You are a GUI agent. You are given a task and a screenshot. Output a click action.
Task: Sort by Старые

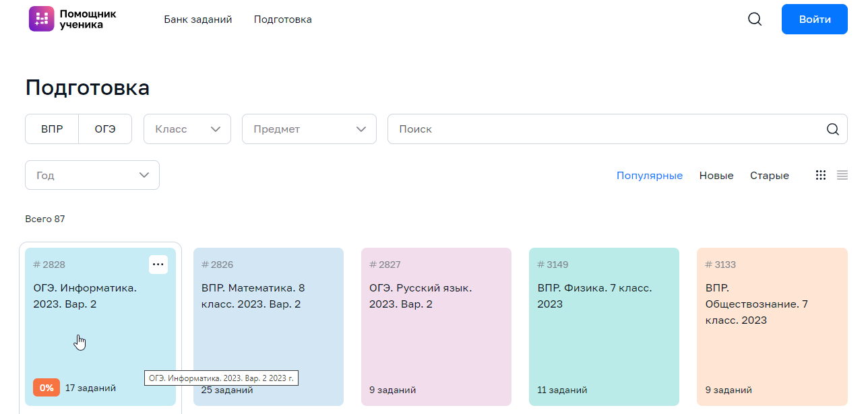[769, 176]
